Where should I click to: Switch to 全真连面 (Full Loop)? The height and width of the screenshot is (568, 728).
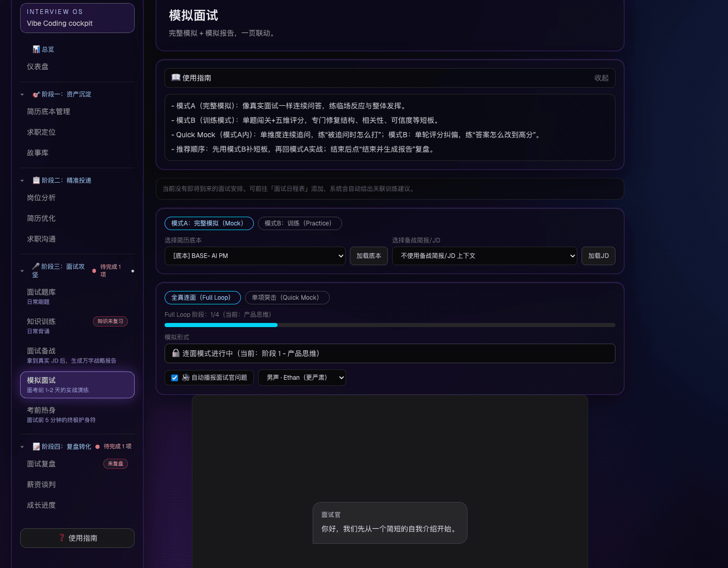pyautogui.click(x=203, y=298)
